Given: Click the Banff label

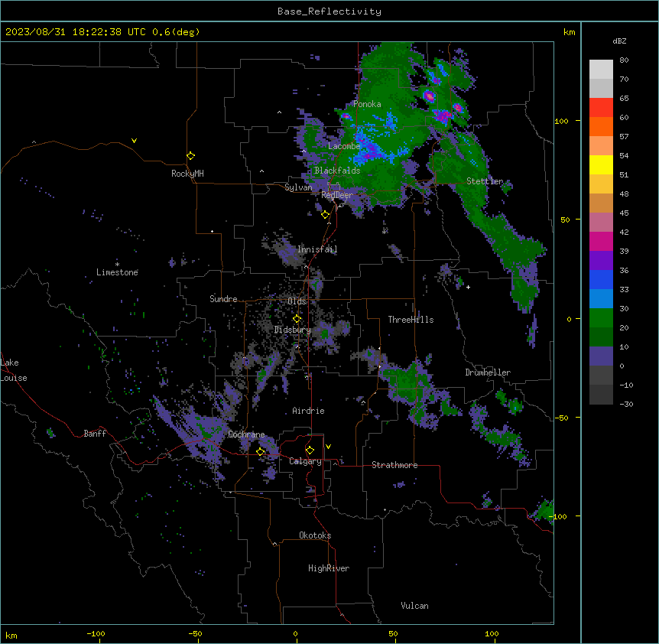Looking at the screenshot, I should click(x=95, y=434).
